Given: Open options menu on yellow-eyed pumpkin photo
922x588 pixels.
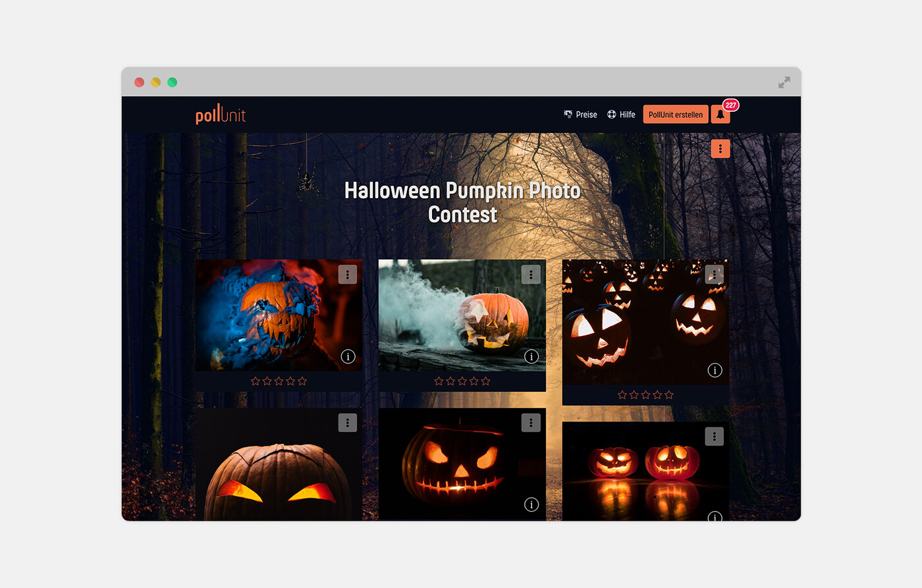Looking at the screenshot, I should pyautogui.click(x=348, y=423).
